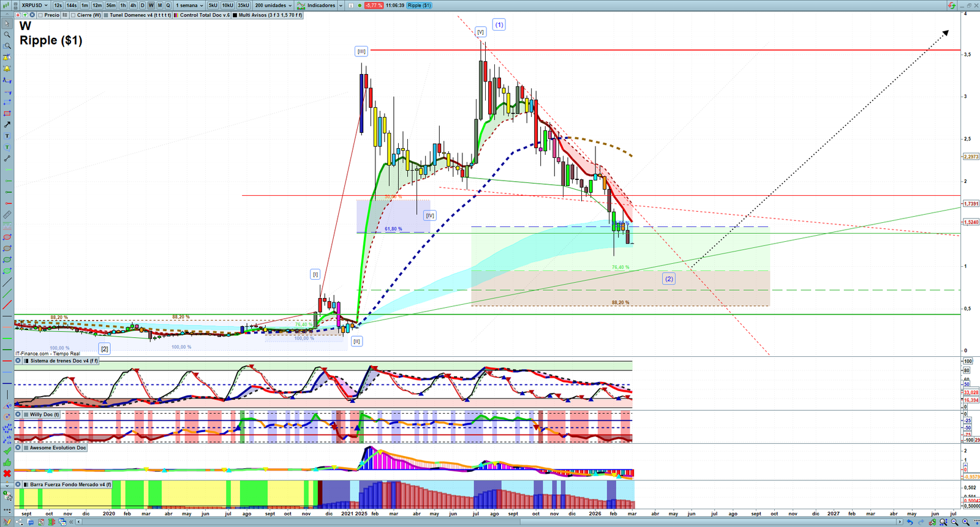Open the Willy Doc (t) label
Image resolution: width=980 pixels, height=527 pixels.
tap(45, 414)
